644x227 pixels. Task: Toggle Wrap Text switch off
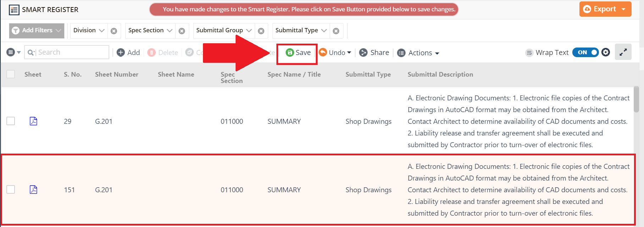click(585, 52)
